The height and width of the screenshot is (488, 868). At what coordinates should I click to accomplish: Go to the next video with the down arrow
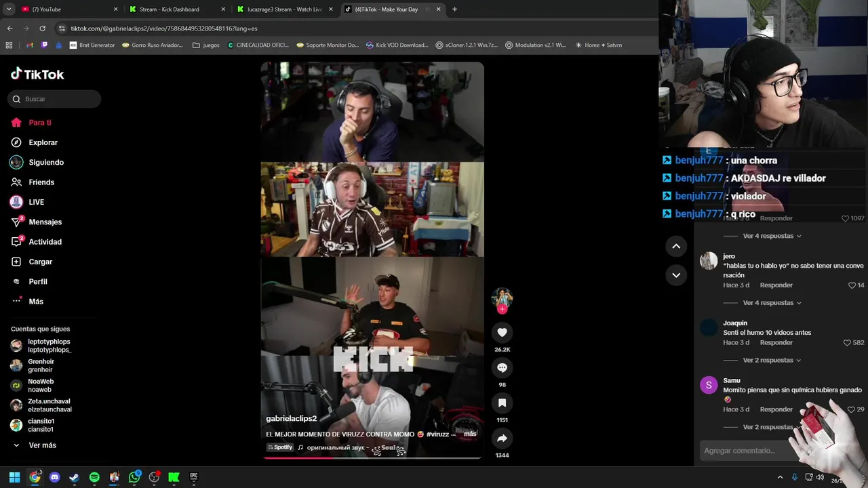676,275
